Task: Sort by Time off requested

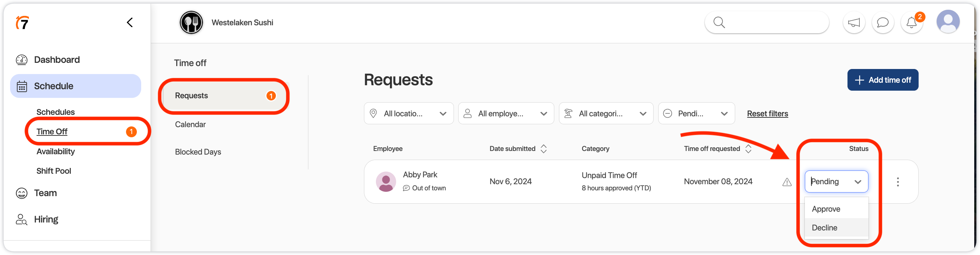Action: pyautogui.click(x=748, y=149)
